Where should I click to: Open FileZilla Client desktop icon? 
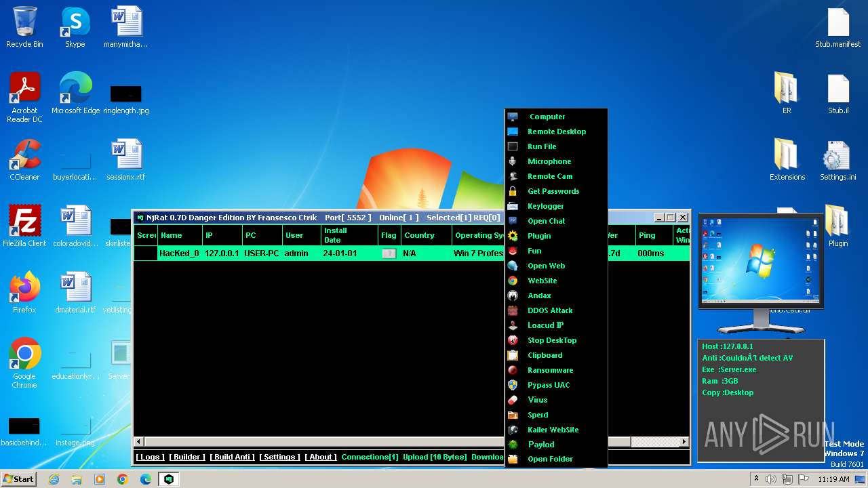(x=24, y=226)
